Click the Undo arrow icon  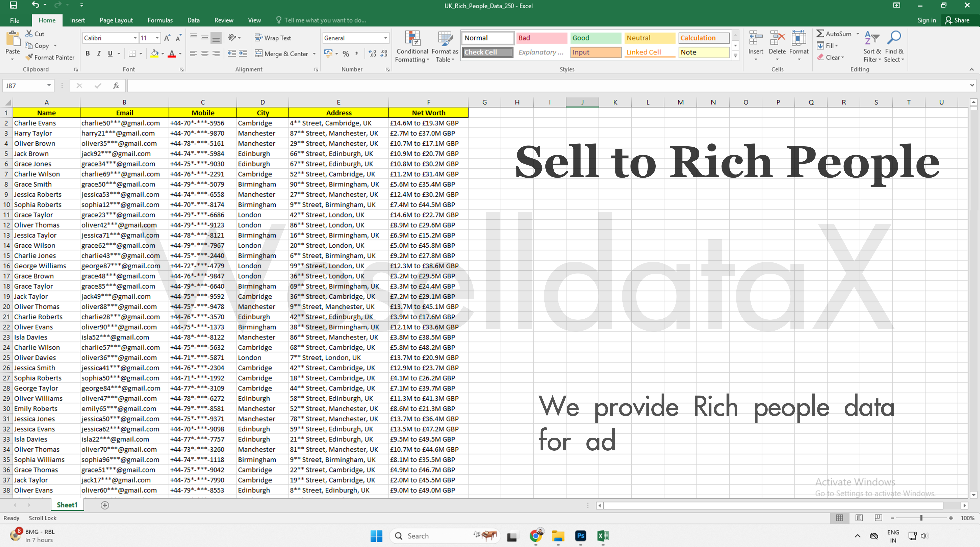click(x=35, y=5)
